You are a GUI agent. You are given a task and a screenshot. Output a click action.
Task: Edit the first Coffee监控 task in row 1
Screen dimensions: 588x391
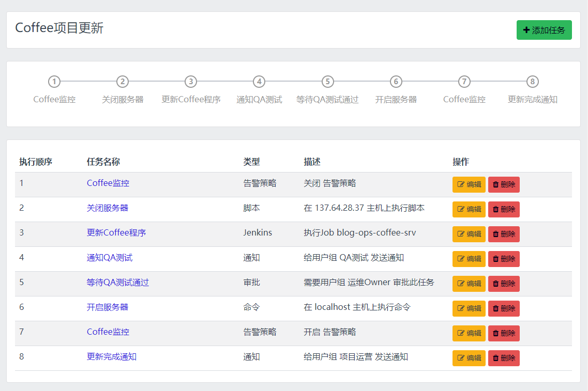click(469, 184)
